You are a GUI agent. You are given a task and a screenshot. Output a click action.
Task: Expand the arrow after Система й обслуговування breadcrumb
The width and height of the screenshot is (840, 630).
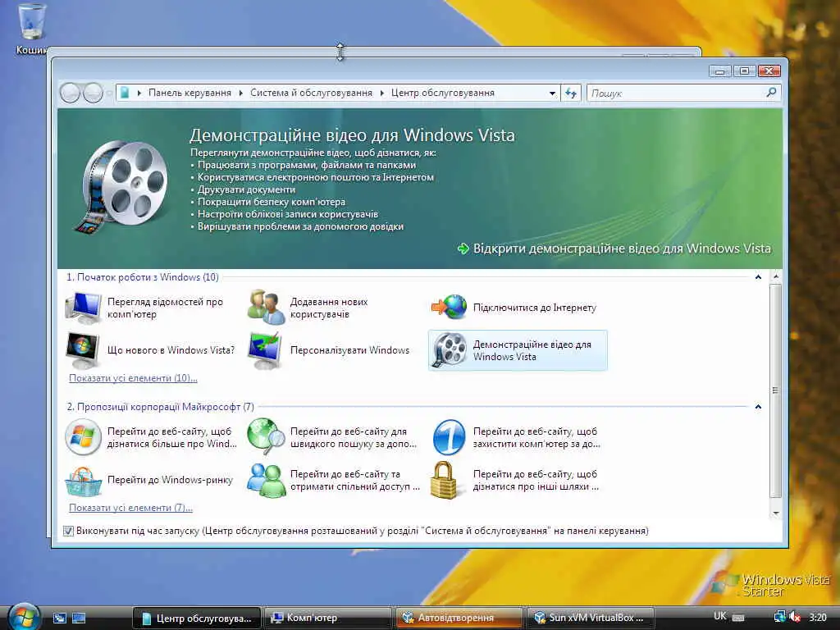tap(382, 94)
